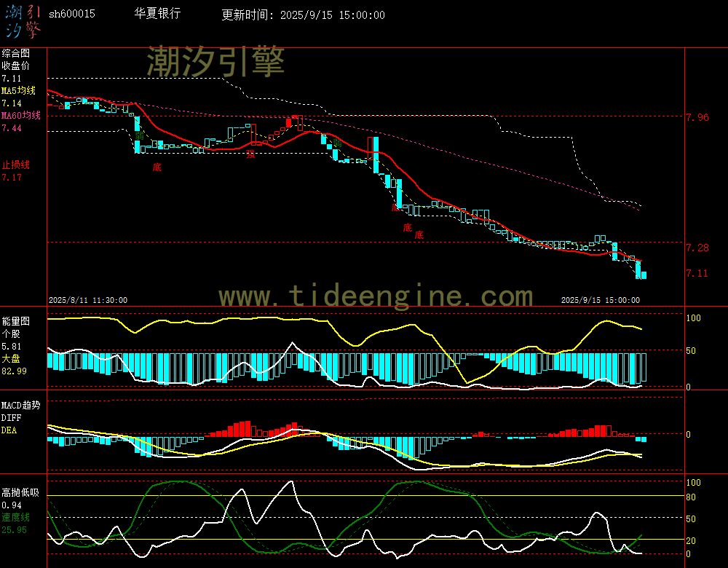Click the 50 axis label in 高抛低吸 panel
Viewport: 728px width, 568px height.
[x=691, y=518]
